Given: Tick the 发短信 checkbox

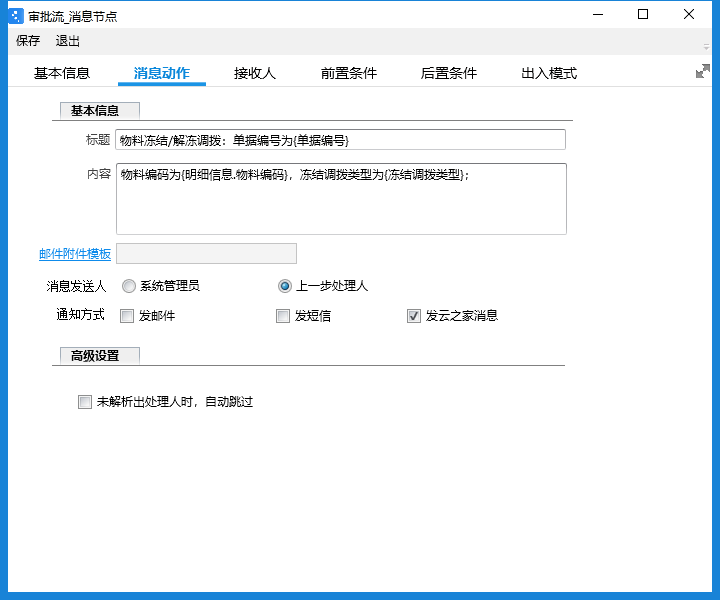Looking at the screenshot, I should coord(283,316).
